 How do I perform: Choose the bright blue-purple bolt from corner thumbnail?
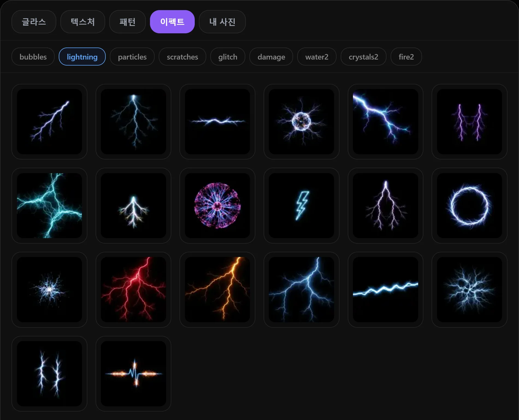click(385, 122)
